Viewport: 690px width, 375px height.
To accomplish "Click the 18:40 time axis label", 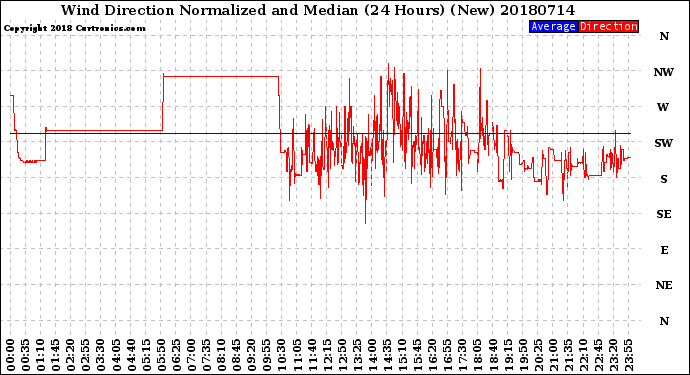I will [x=493, y=355].
